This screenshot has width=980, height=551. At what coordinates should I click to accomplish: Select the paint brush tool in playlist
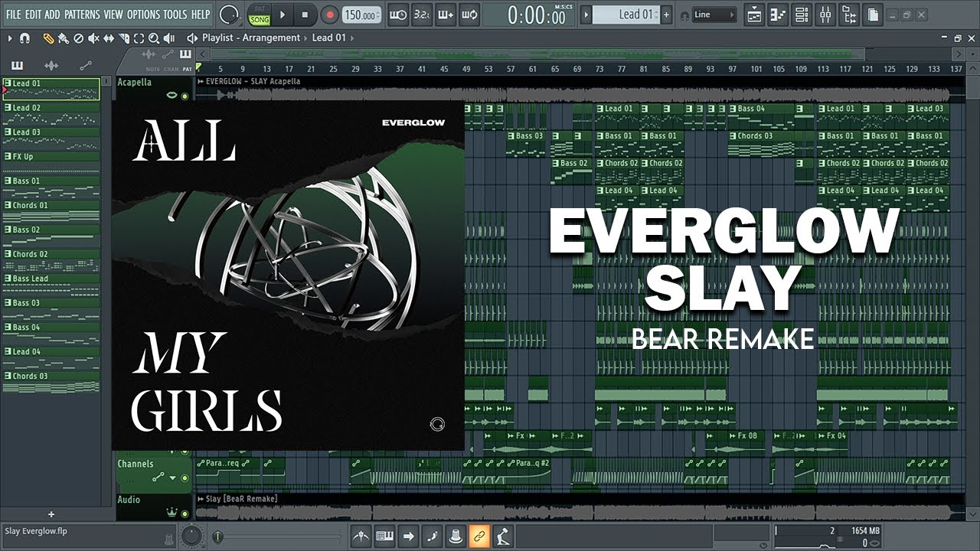[x=63, y=38]
